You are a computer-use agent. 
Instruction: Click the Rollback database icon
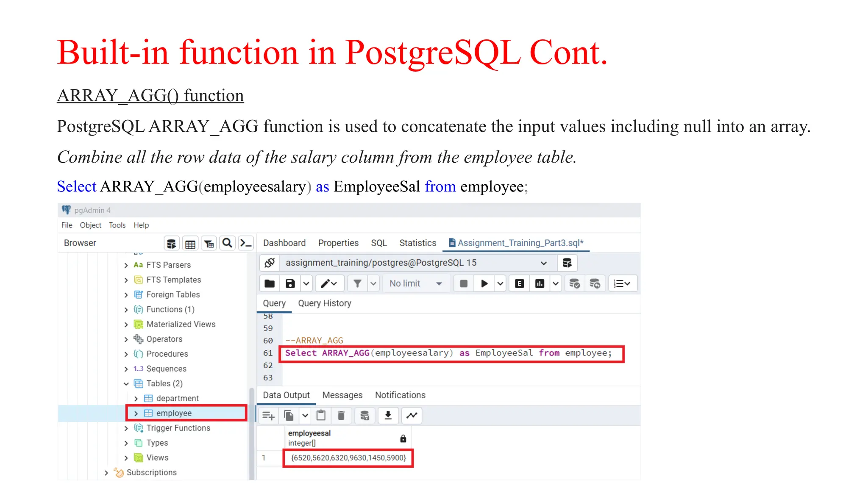[595, 284]
